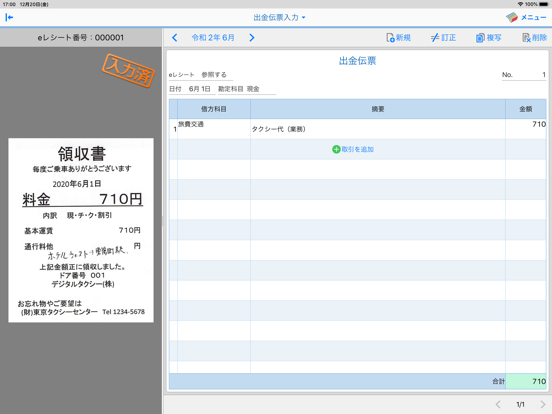This screenshot has height=414, width=552.
Task: Tap the receipt image thumbnail
Action: pyautogui.click(x=81, y=230)
